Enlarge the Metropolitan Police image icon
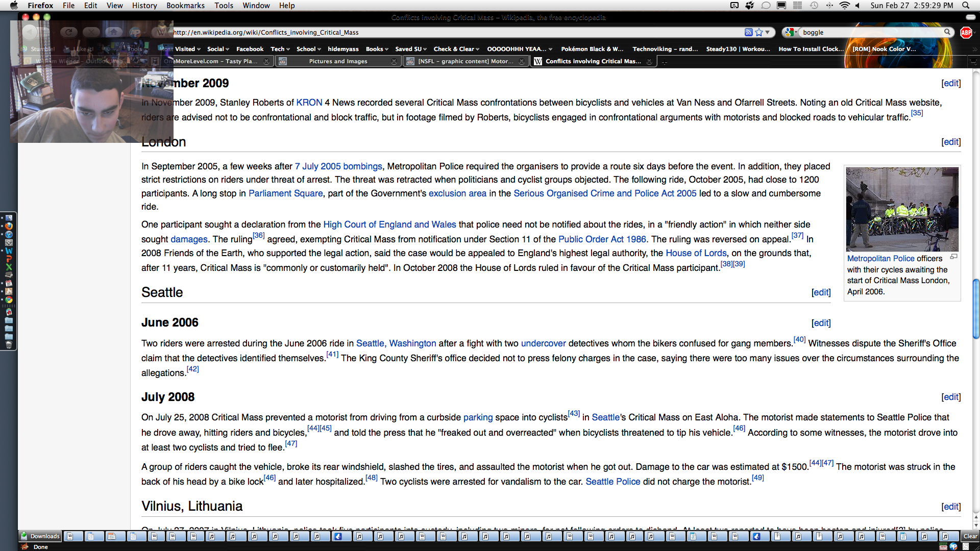This screenshot has height=551, width=980. [953, 257]
